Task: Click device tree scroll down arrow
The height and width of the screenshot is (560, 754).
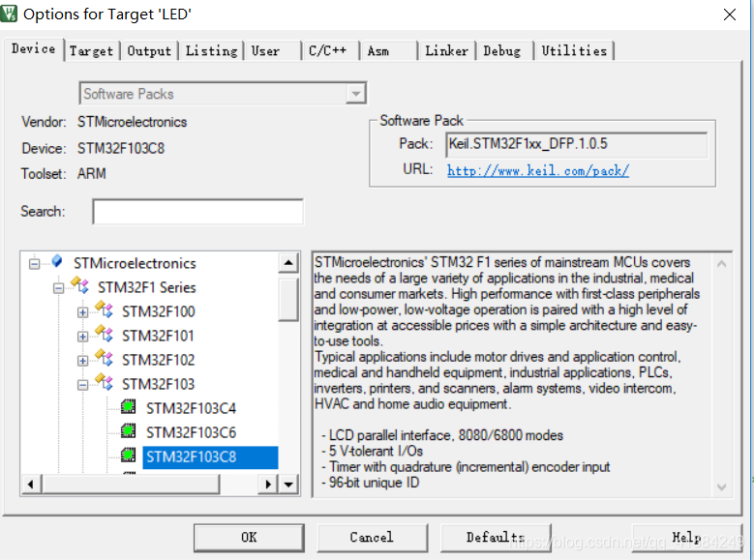Action: tap(288, 484)
